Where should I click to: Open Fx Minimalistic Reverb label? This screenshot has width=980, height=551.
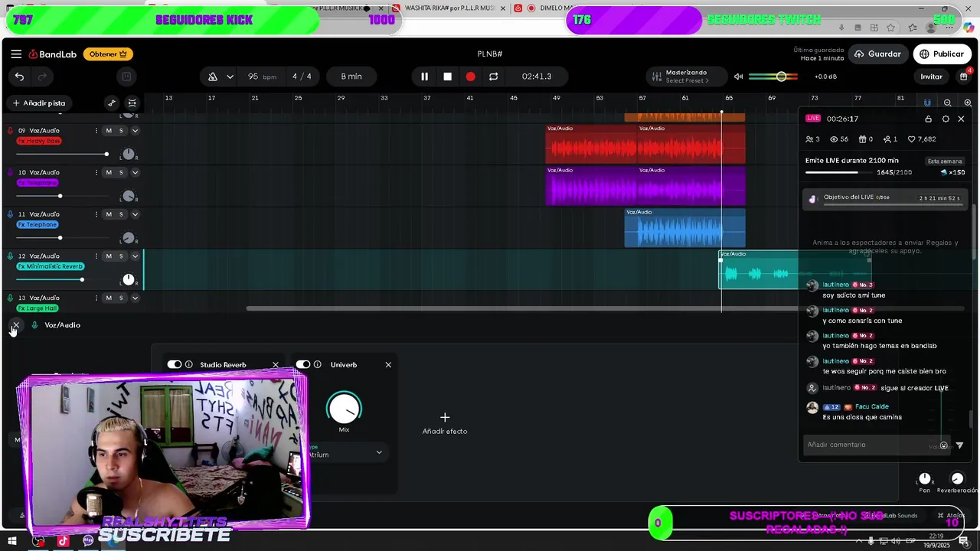(51, 266)
